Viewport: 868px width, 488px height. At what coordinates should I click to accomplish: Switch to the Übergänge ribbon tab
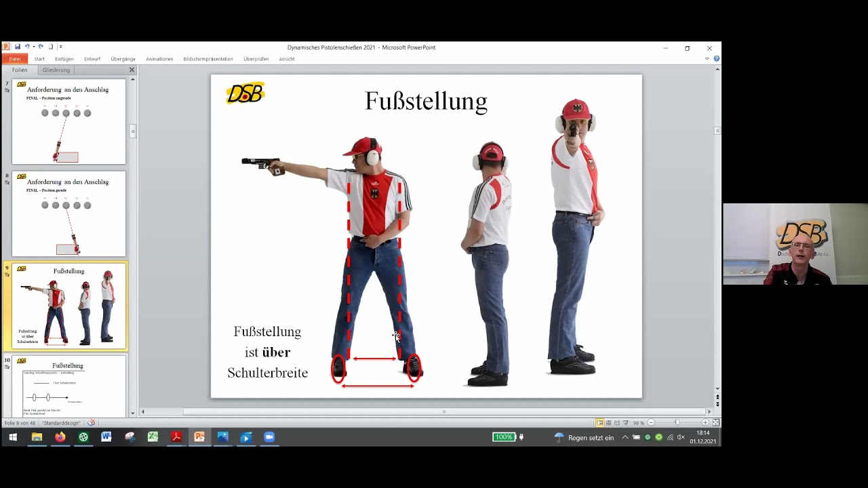[123, 59]
